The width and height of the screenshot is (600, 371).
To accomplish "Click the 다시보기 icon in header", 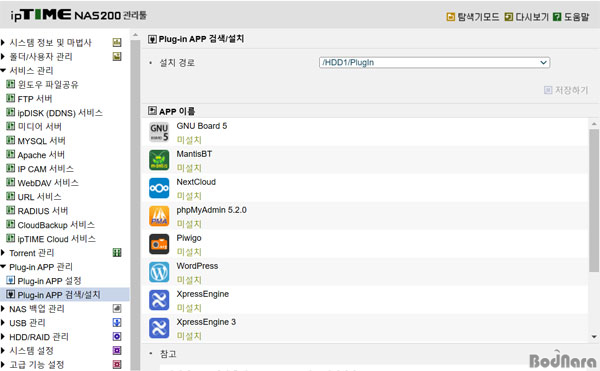I will [509, 17].
